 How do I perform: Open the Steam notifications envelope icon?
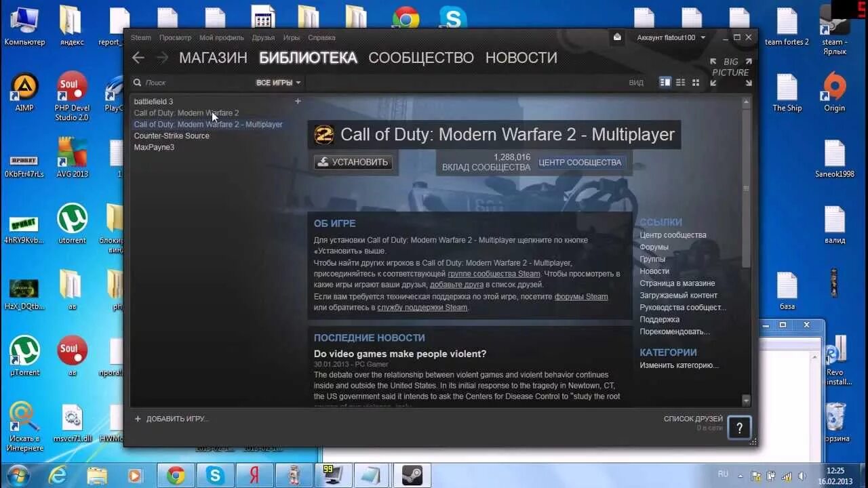point(617,37)
